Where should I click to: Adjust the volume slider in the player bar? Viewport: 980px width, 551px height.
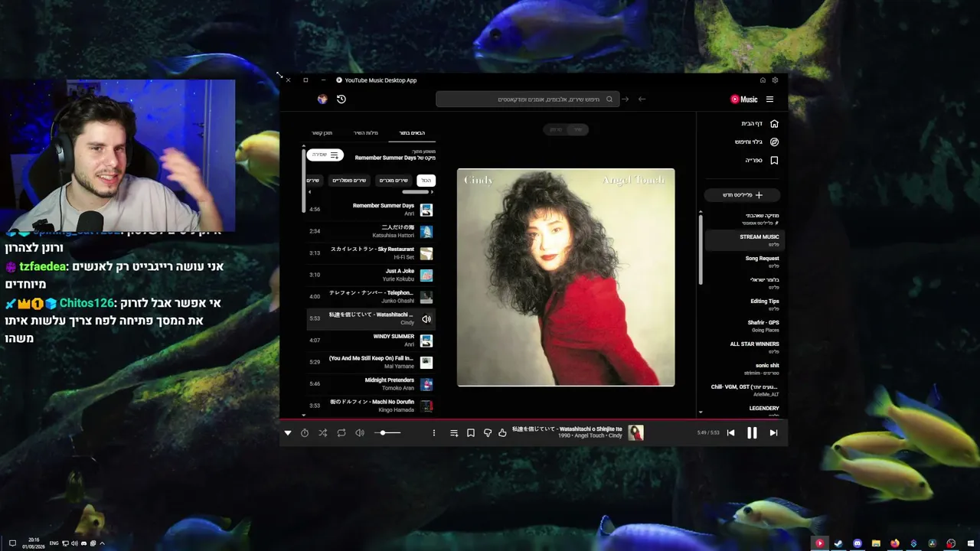coord(387,433)
